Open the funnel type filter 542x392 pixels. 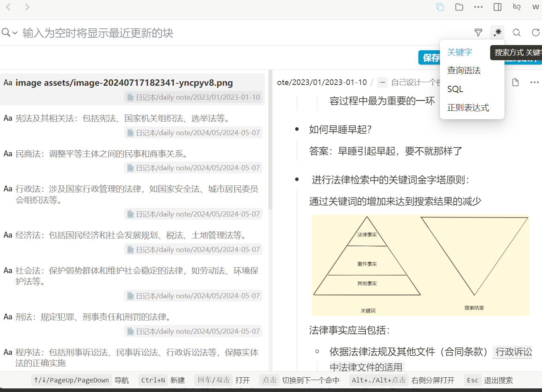[x=478, y=33]
